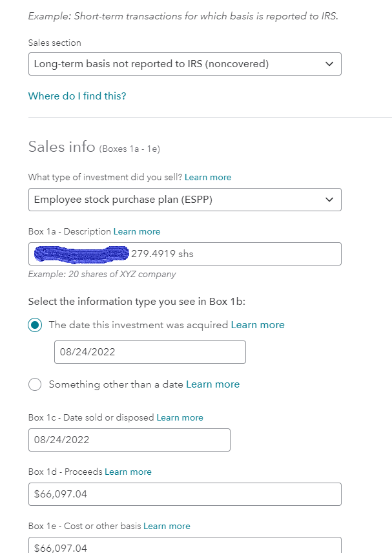
Task: Click the 'Example: 20 shares of XYZ company' hint
Action: click(102, 274)
